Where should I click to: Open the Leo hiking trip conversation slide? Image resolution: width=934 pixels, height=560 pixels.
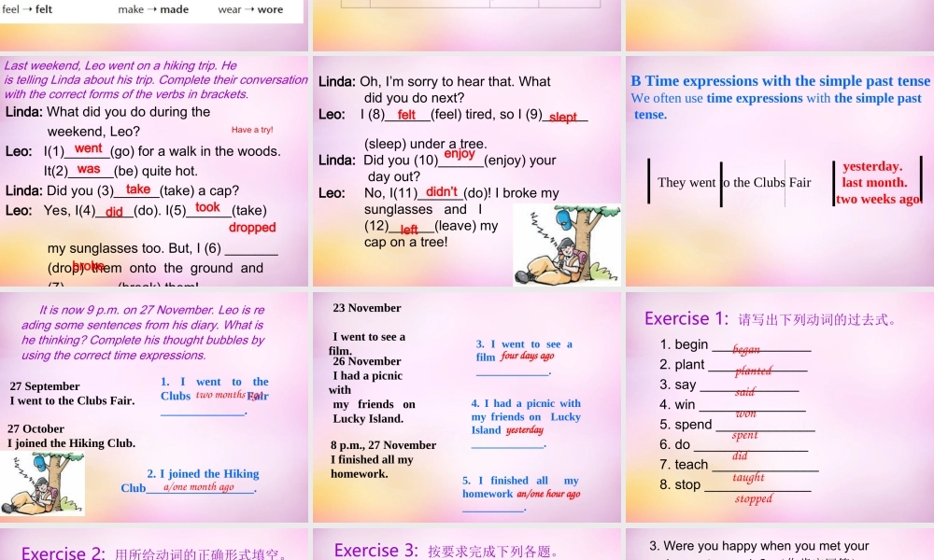point(154,173)
